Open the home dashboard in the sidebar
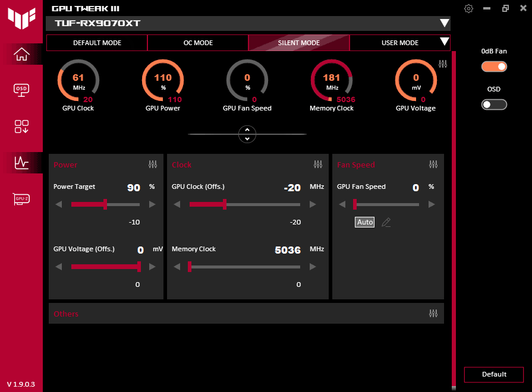The image size is (532, 392). click(x=21, y=54)
